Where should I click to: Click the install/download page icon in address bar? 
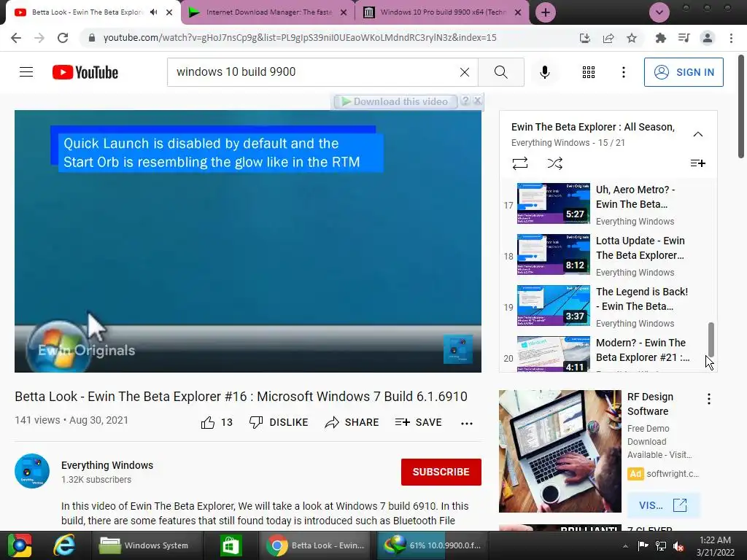[x=584, y=38]
